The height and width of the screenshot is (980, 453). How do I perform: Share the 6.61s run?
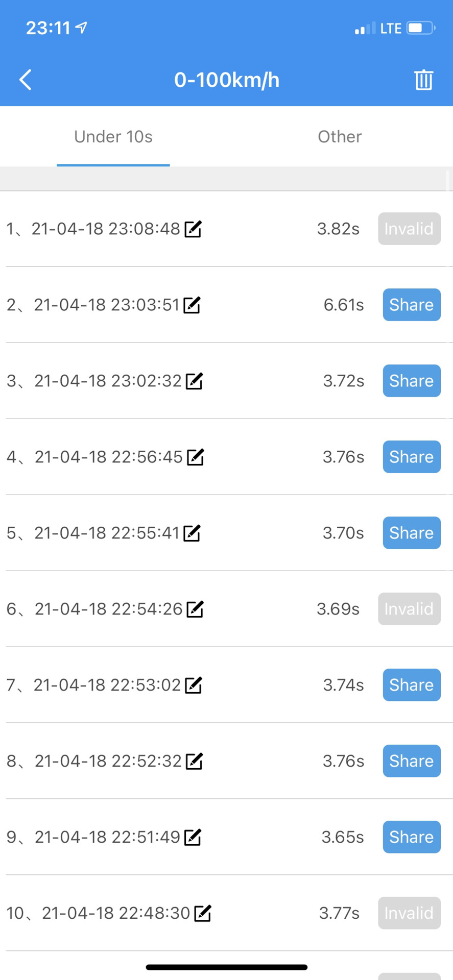point(412,305)
